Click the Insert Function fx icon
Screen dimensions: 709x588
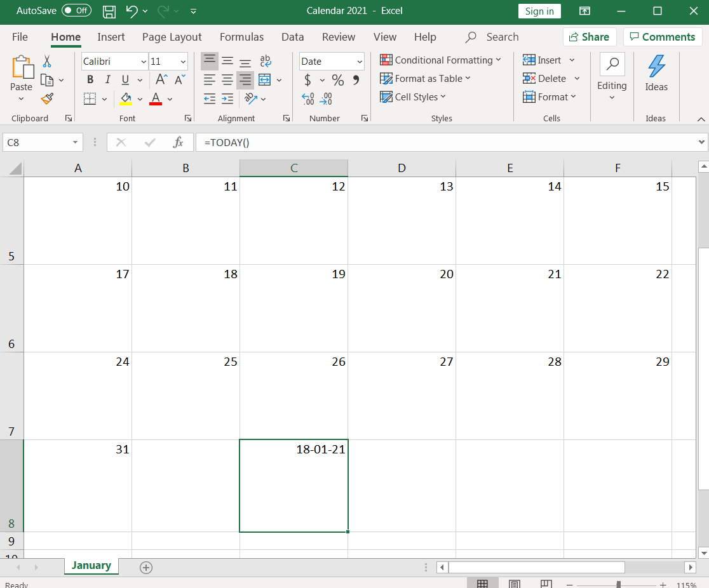pyautogui.click(x=179, y=143)
